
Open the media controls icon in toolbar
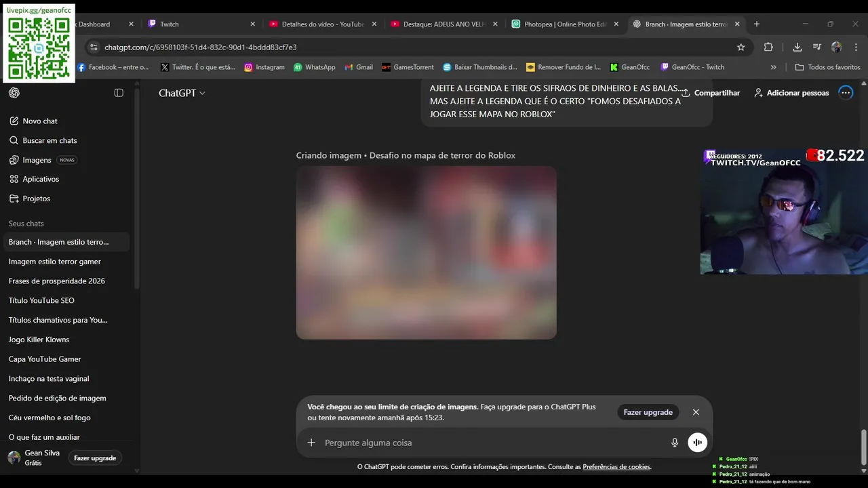click(817, 47)
